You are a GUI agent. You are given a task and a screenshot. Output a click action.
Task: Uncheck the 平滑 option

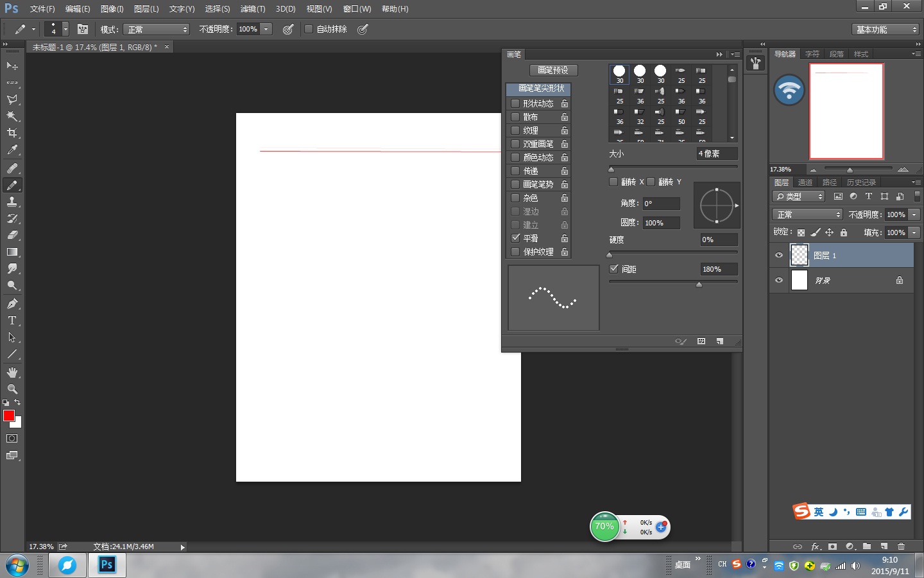point(515,238)
